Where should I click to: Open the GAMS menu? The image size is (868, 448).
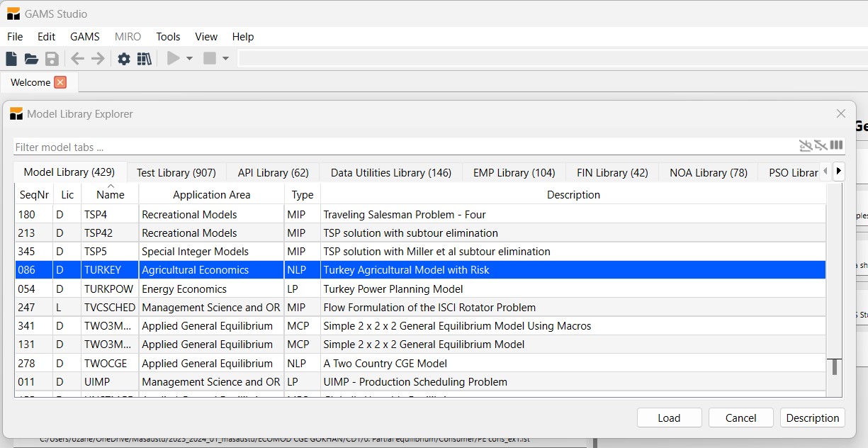coord(85,37)
